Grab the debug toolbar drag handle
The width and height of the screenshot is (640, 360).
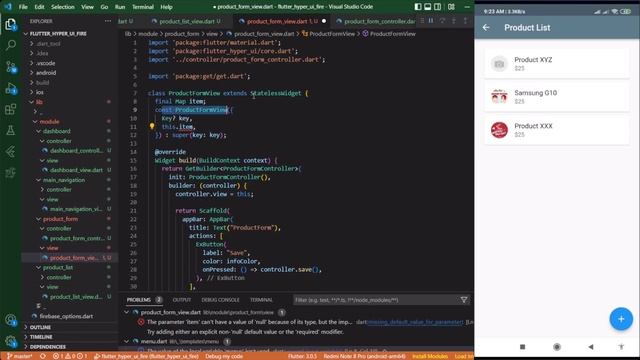pyautogui.click(x=422, y=21)
